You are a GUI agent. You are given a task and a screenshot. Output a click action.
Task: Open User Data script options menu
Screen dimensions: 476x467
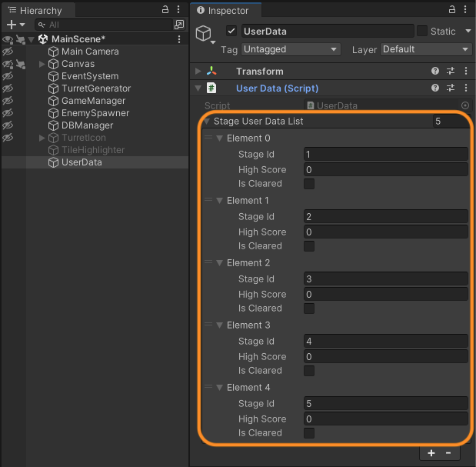(466, 88)
